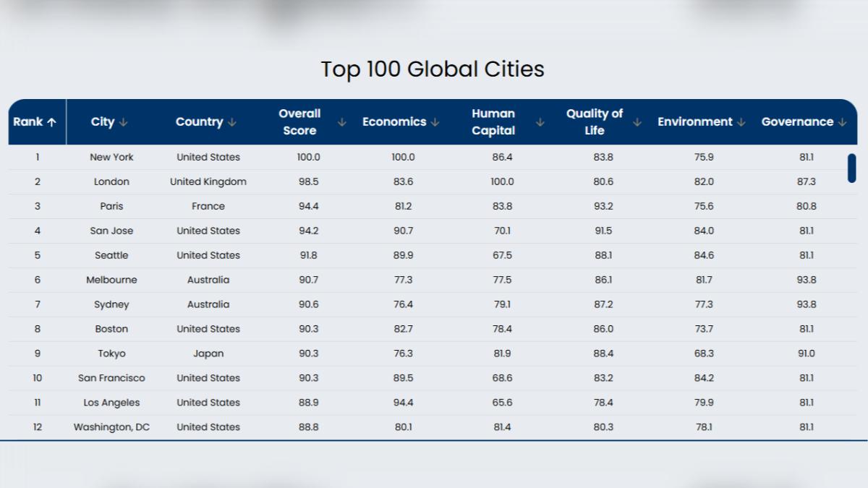Click the Rank column header label
This screenshot has height=488, width=868.
point(28,122)
